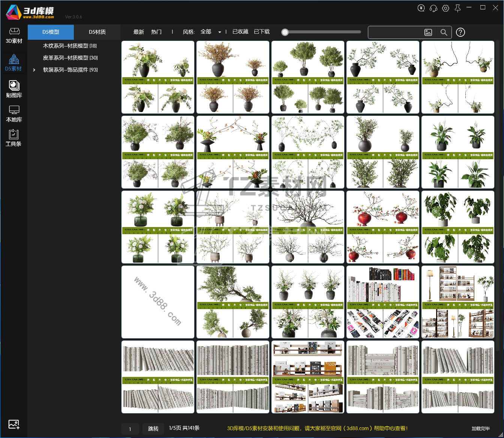This screenshot has width=504, height=438.
Task: Open settings gear in title bar
Action: [445, 8]
